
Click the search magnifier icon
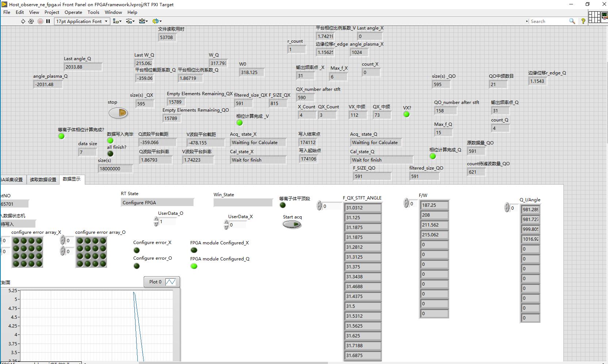[x=572, y=22]
